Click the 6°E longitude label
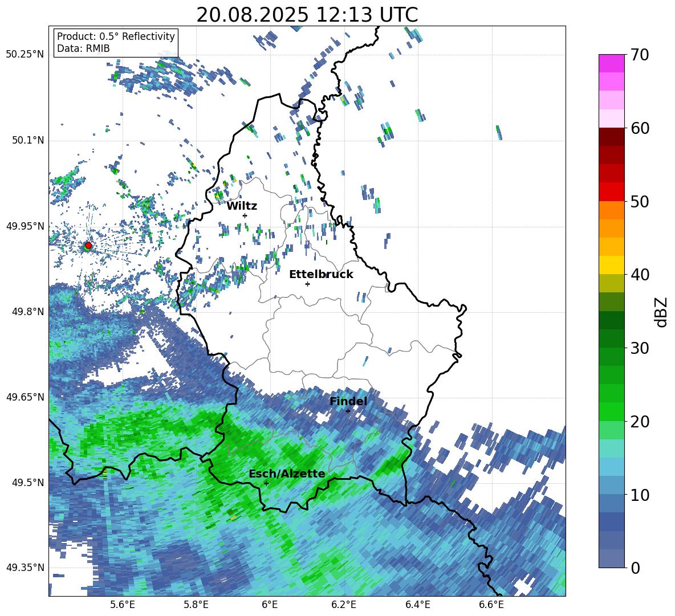The height and width of the screenshot is (616, 675). pos(270,605)
